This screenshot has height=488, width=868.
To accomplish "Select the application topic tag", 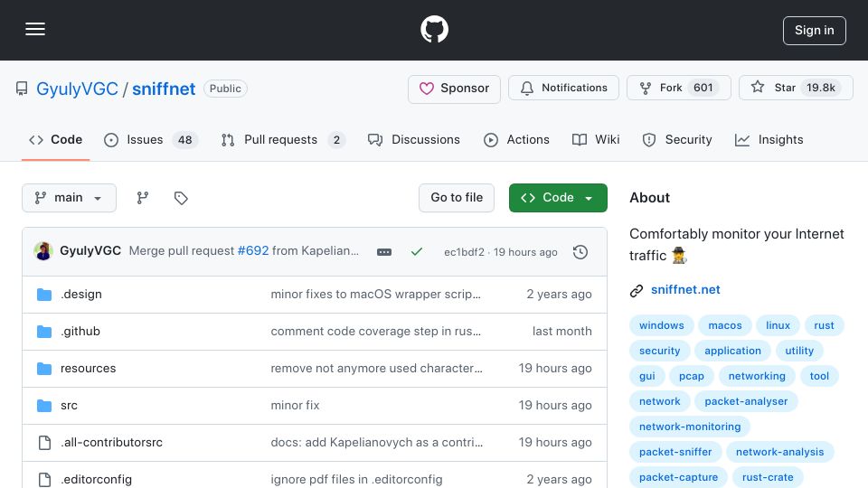I will pyautogui.click(x=732, y=351).
